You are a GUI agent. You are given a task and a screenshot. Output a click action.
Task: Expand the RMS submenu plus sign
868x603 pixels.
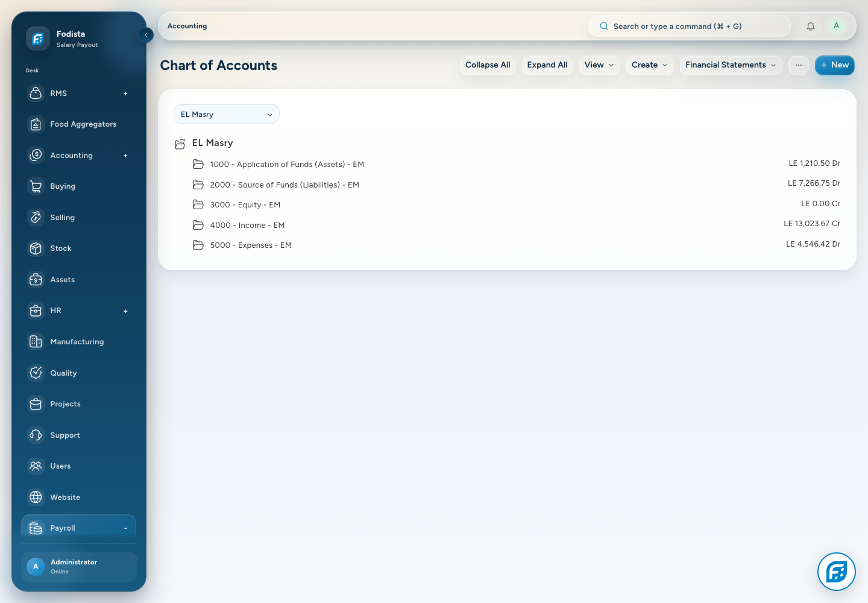tap(125, 93)
